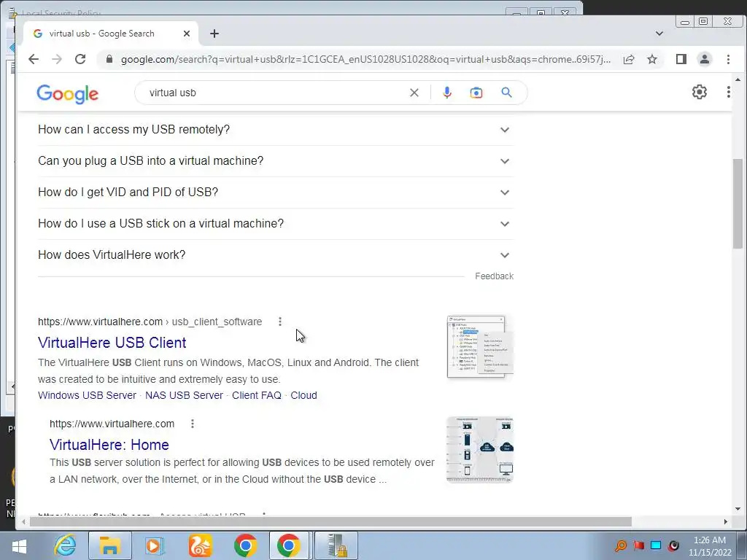Screen dimensions: 747x560
Task: Click the Feedback link
Action: pos(494,276)
